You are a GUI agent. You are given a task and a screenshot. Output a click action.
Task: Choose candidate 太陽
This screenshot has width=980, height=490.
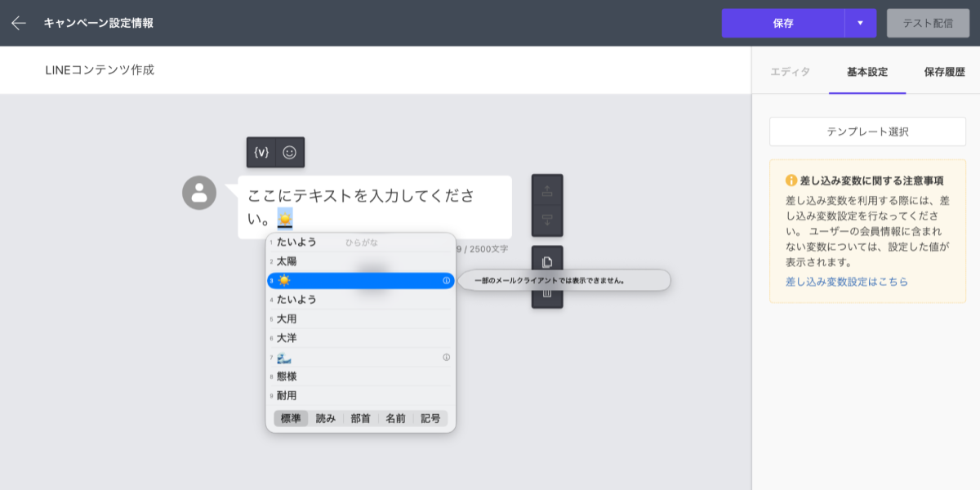[x=361, y=261]
